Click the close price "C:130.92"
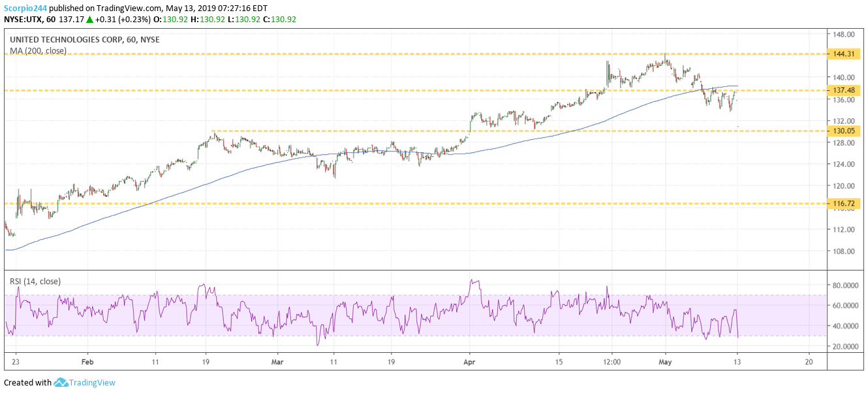Viewport: 868px width, 394px height. coord(278,20)
